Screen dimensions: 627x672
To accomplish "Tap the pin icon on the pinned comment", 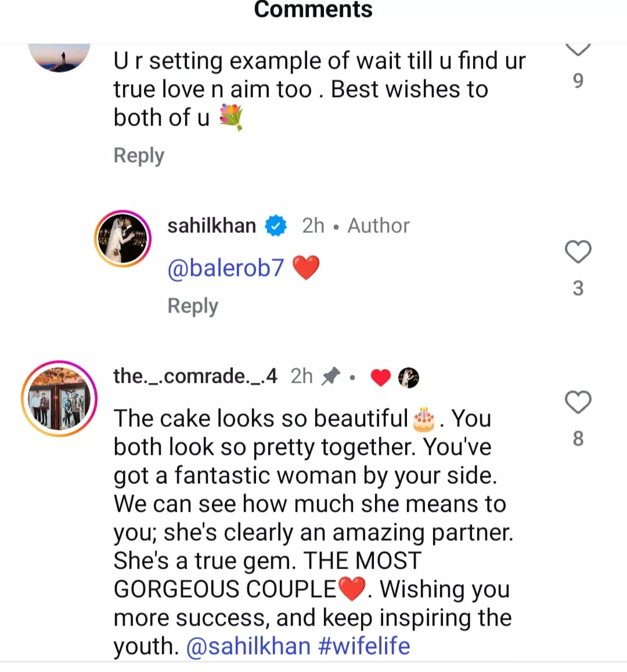I will (x=330, y=376).
